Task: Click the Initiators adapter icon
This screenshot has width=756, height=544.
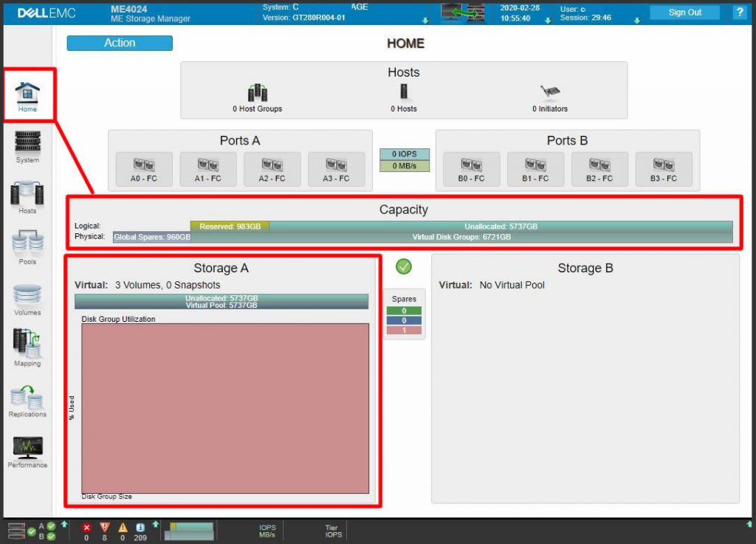Action: [550, 91]
